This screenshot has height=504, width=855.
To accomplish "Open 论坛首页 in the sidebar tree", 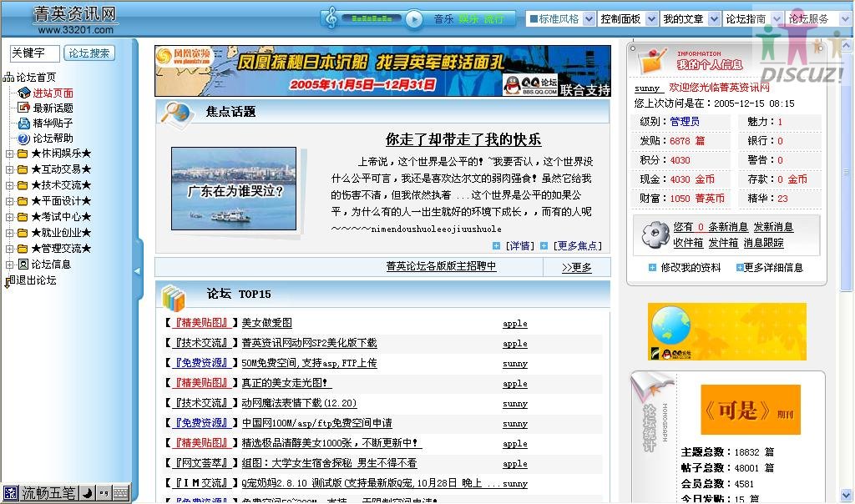I will (x=36, y=78).
